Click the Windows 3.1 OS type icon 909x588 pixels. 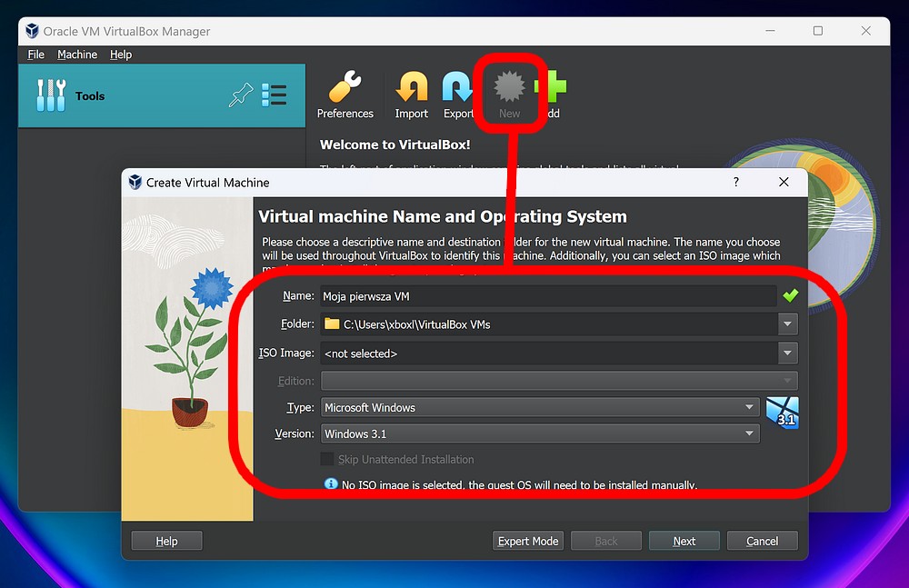pos(782,413)
